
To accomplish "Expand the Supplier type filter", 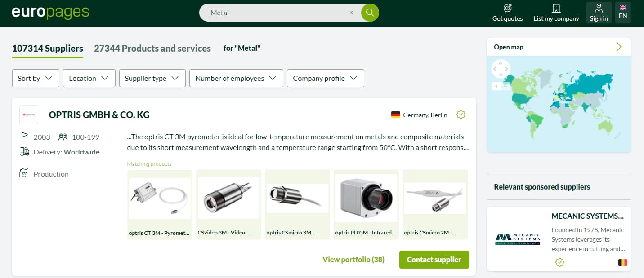I will (152, 78).
